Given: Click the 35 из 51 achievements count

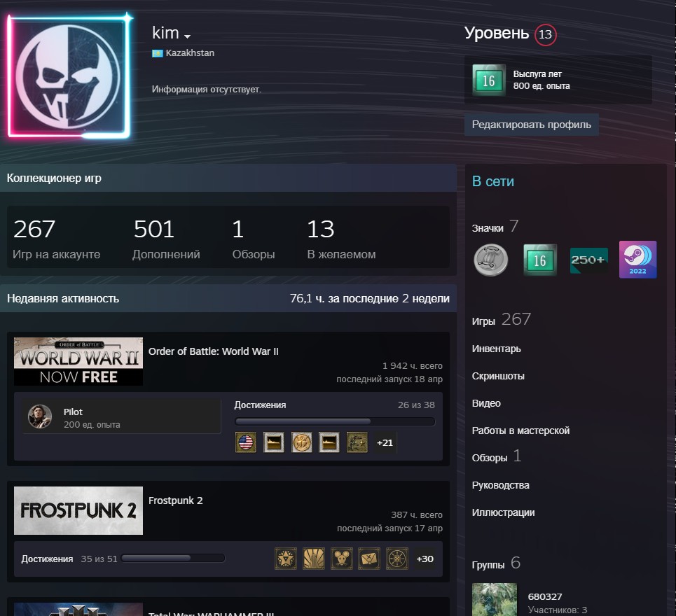Looking at the screenshot, I should pyautogui.click(x=99, y=559).
